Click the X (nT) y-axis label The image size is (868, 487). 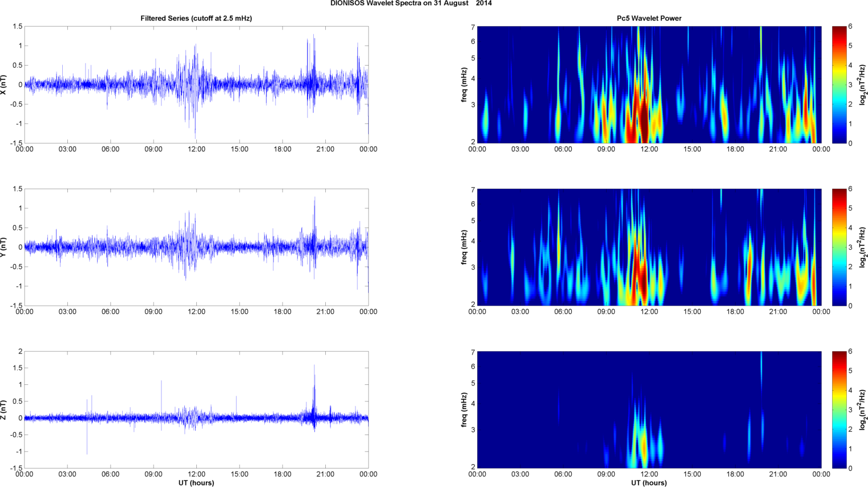click(3, 84)
